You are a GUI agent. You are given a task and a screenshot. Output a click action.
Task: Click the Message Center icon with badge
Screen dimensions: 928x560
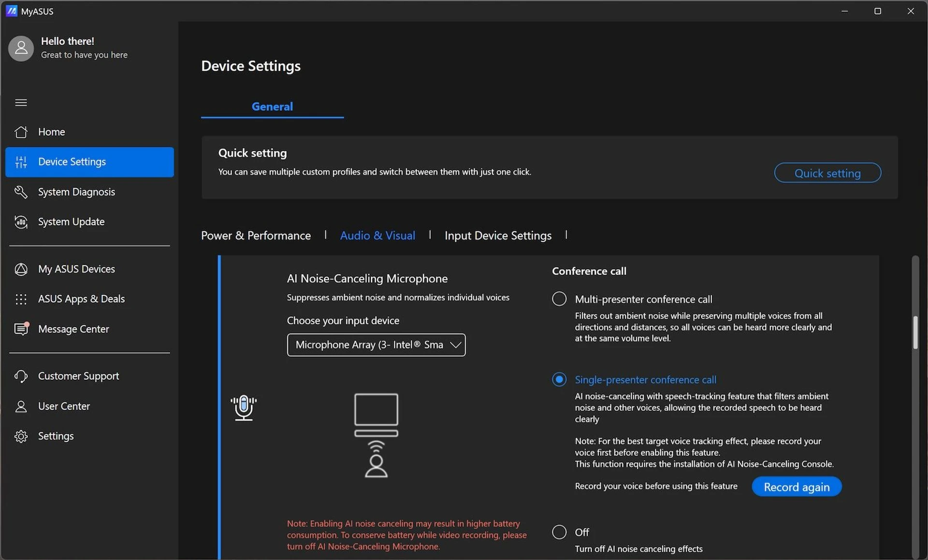tap(21, 329)
